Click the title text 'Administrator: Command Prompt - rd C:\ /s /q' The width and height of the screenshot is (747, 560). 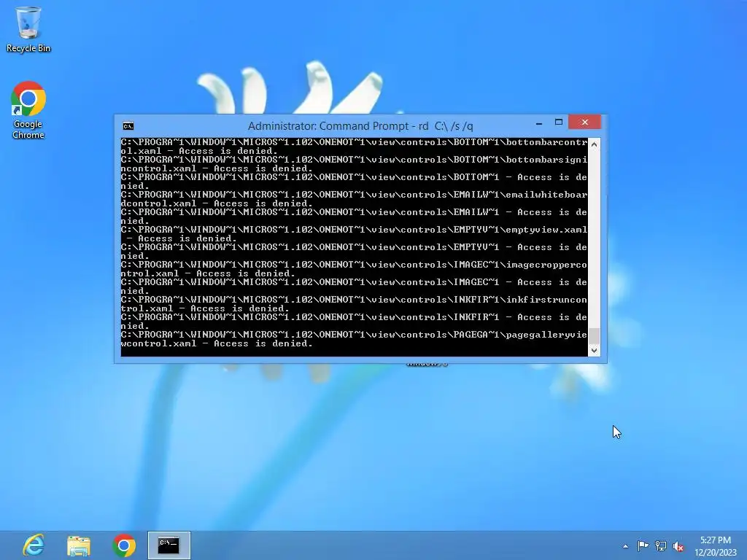(x=360, y=126)
